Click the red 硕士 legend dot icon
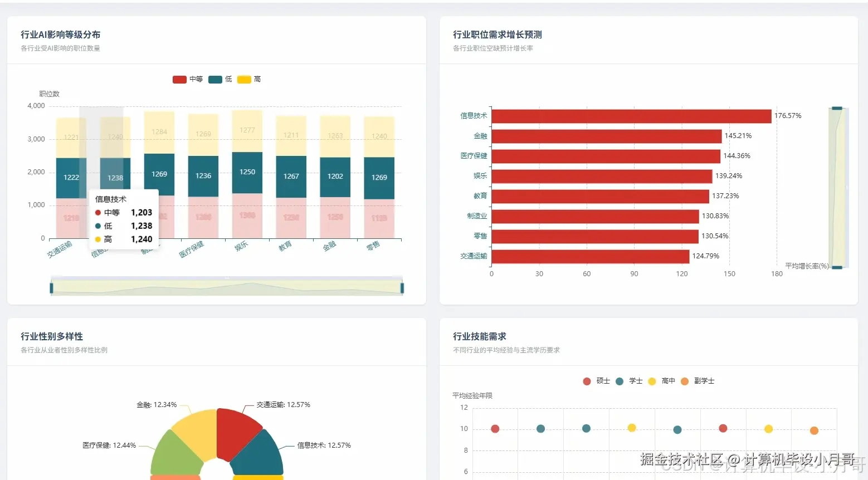 587,381
